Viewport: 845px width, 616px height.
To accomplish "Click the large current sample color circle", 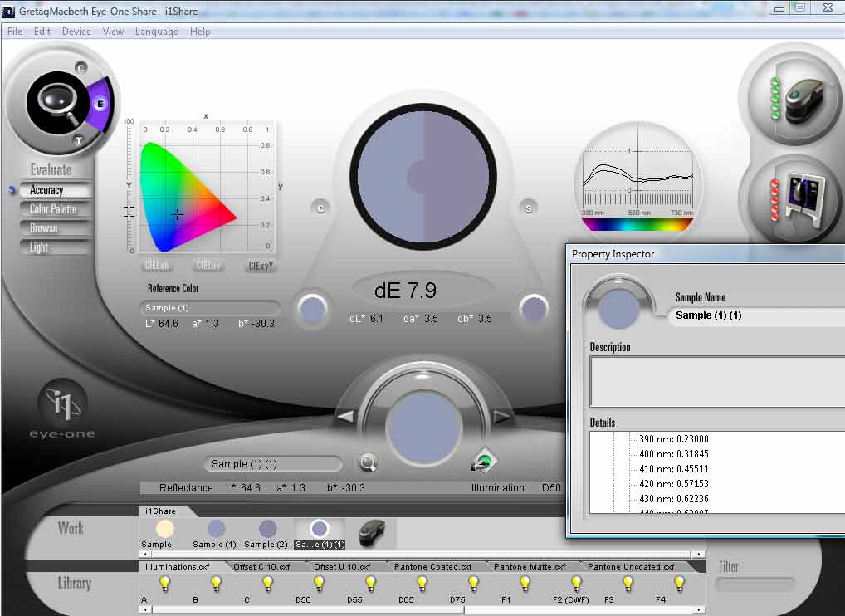I will pos(423,428).
